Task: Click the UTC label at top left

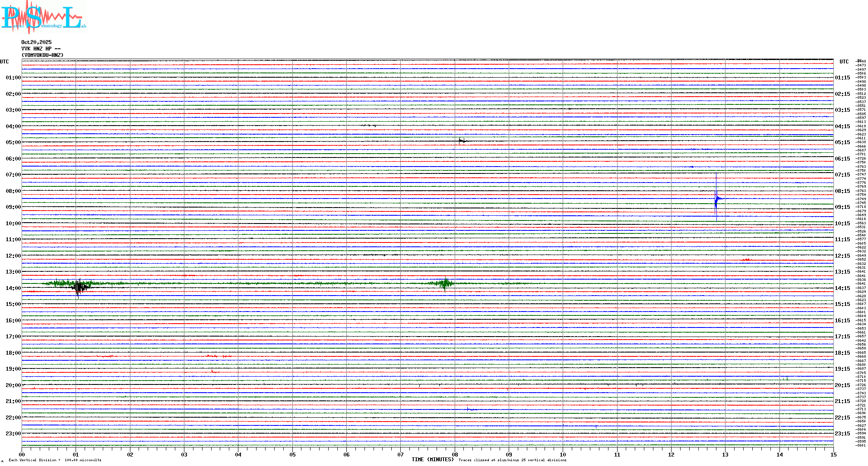Action: pos(4,62)
